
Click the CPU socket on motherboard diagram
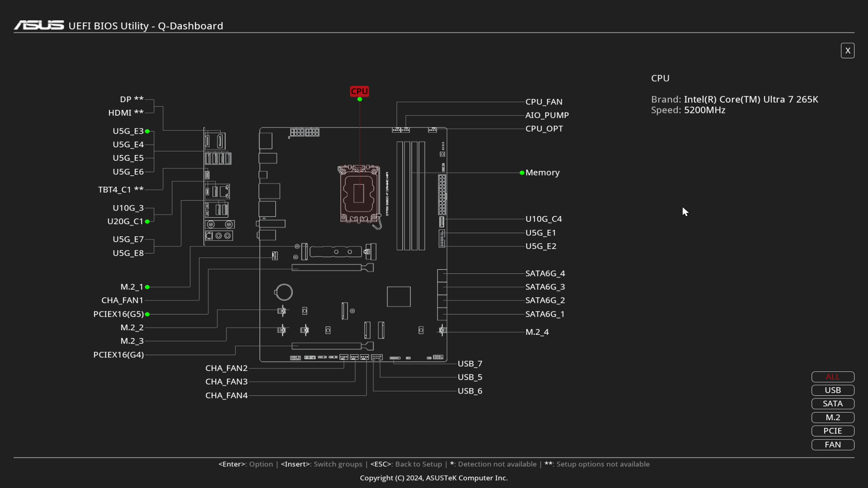coord(359,194)
